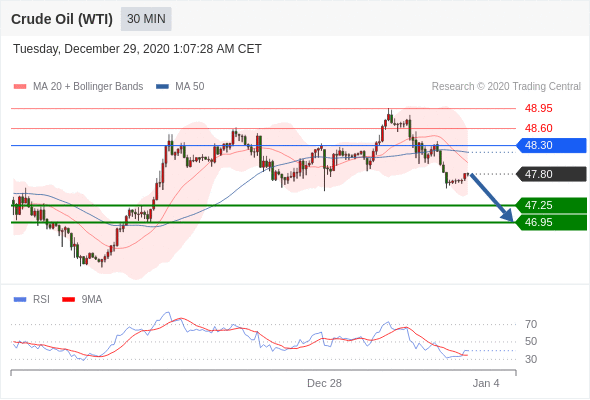
Task: Select the '9MA' legend label
Action: click(92, 300)
